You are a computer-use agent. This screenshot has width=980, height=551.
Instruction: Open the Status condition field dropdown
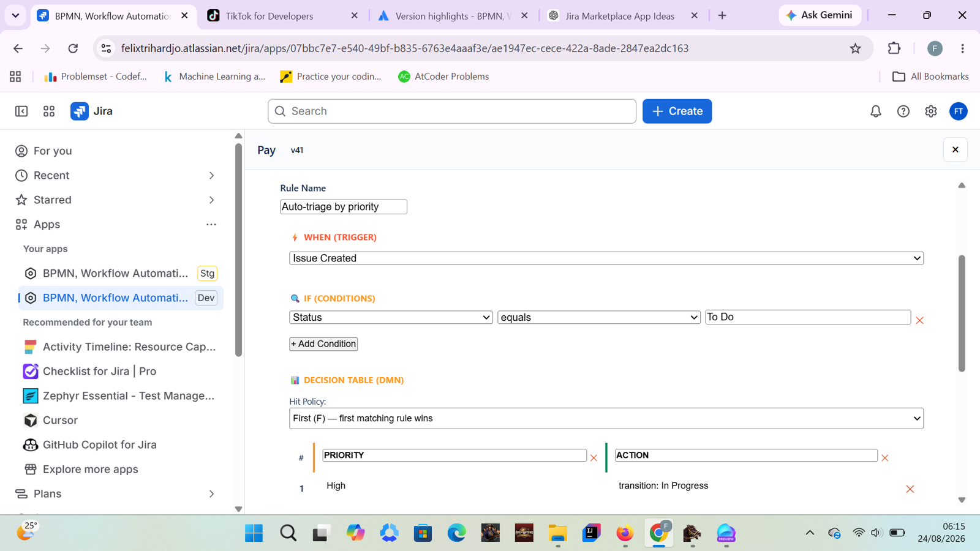391,317
